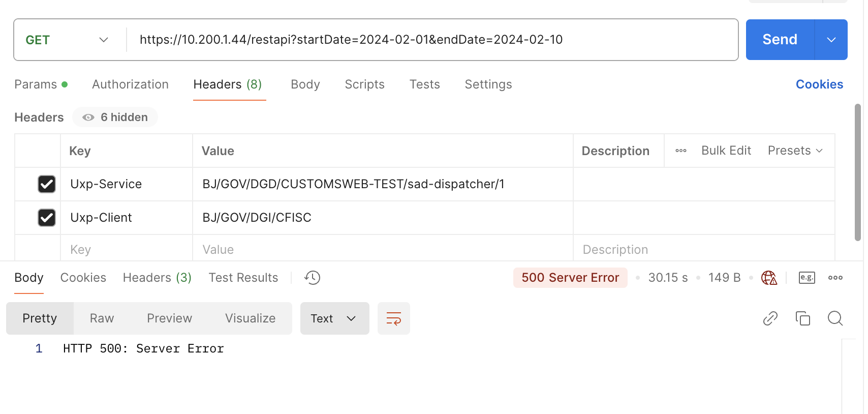Uncheck the Uxp-Client header checkbox
Viewport: 868px width, 414px height.
[47, 218]
